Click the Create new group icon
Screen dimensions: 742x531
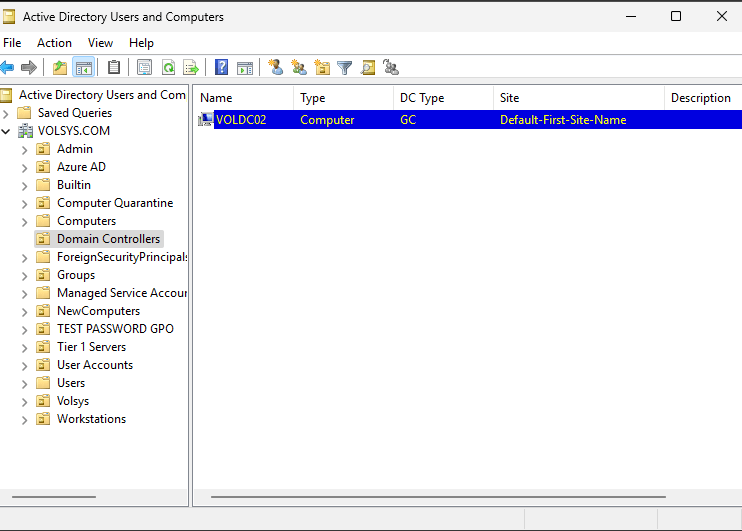tap(298, 68)
